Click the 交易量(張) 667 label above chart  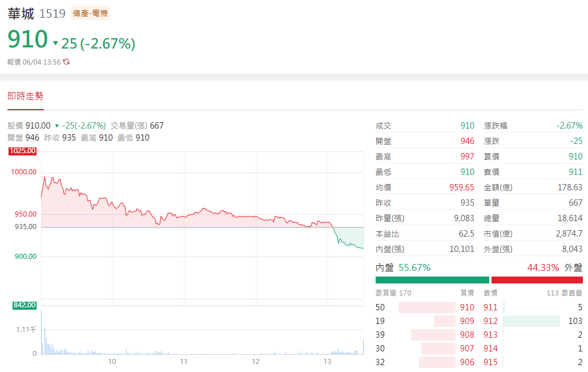coord(137,126)
